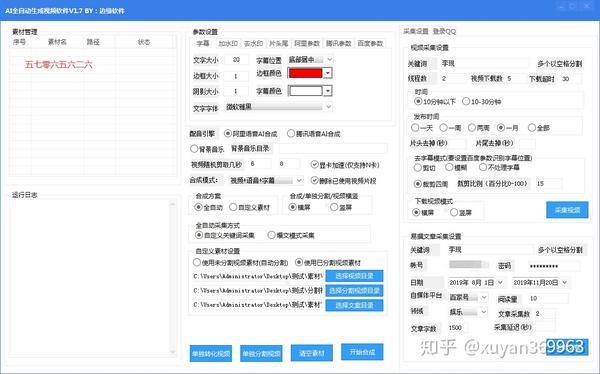Open the 字幕颜色 white color dropdown
This screenshot has height=374, width=600.
310,91
